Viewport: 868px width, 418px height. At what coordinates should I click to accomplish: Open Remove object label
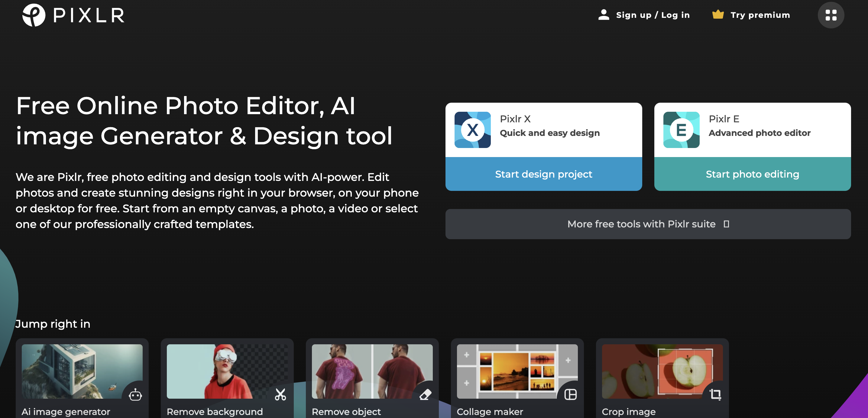[346, 412]
